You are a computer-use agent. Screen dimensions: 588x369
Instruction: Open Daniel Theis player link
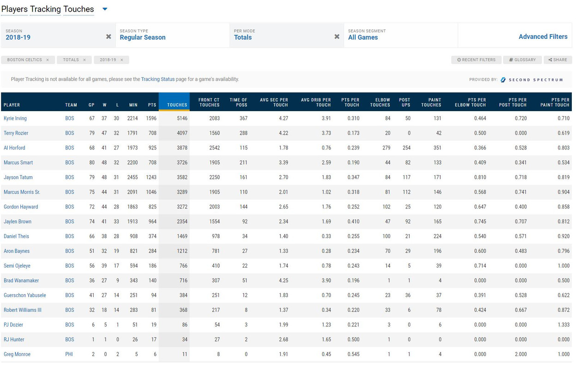(x=16, y=237)
